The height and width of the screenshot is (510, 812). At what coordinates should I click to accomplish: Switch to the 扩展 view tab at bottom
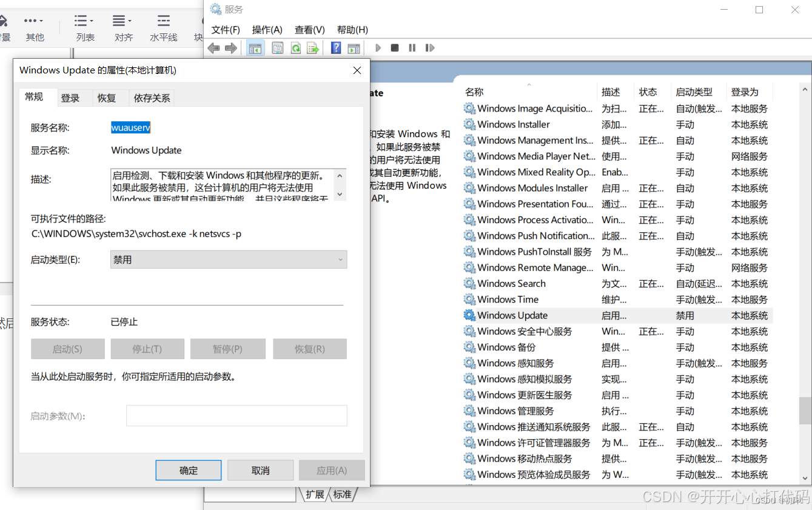pos(314,494)
